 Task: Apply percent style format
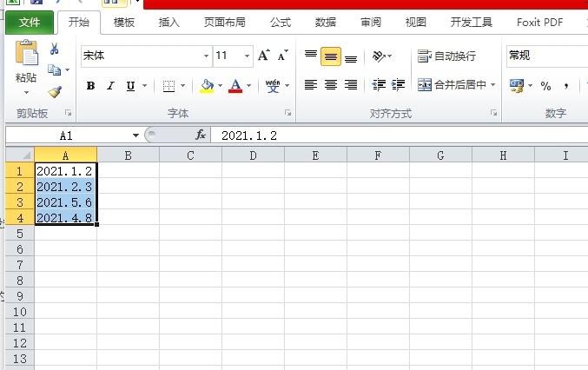tap(545, 86)
